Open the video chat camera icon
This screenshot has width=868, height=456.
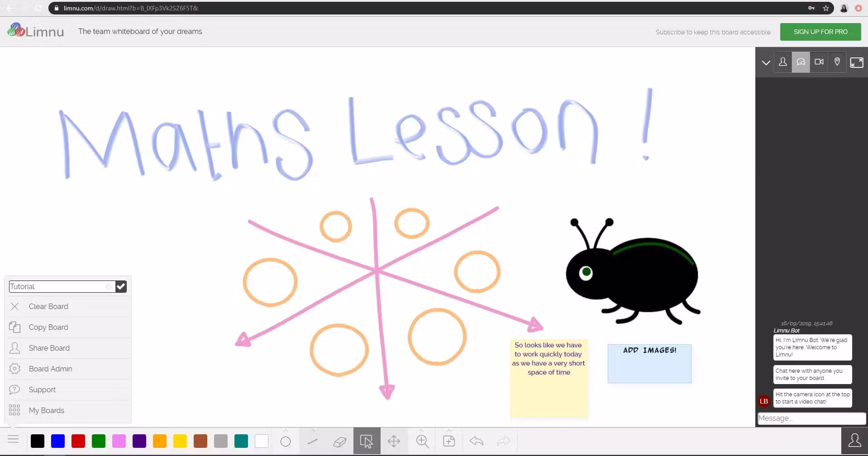pos(819,62)
